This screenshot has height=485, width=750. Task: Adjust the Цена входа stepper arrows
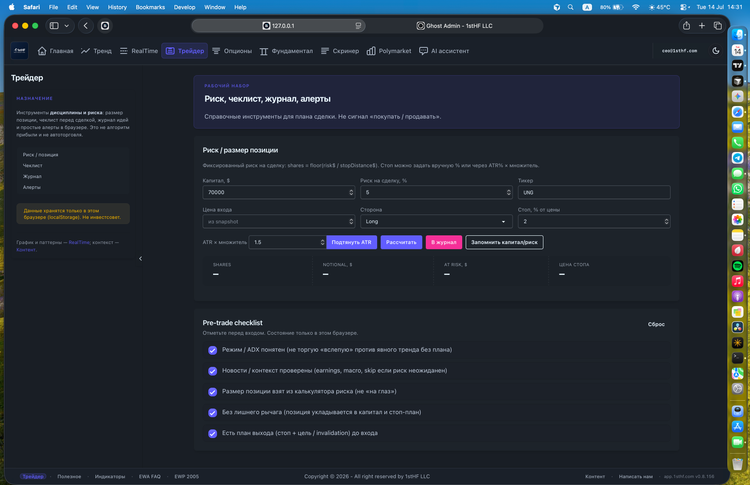coord(351,221)
